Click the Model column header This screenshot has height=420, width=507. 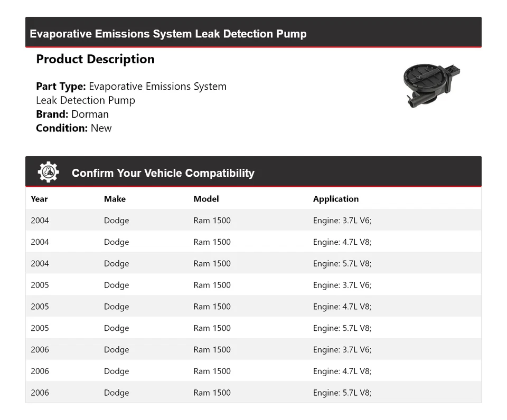pyautogui.click(x=206, y=199)
